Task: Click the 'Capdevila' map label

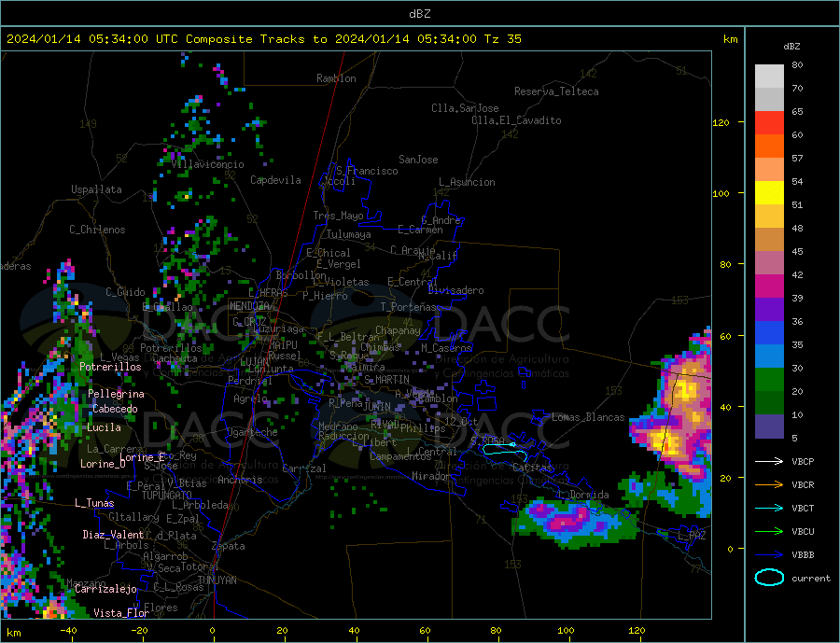Action: [276, 180]
